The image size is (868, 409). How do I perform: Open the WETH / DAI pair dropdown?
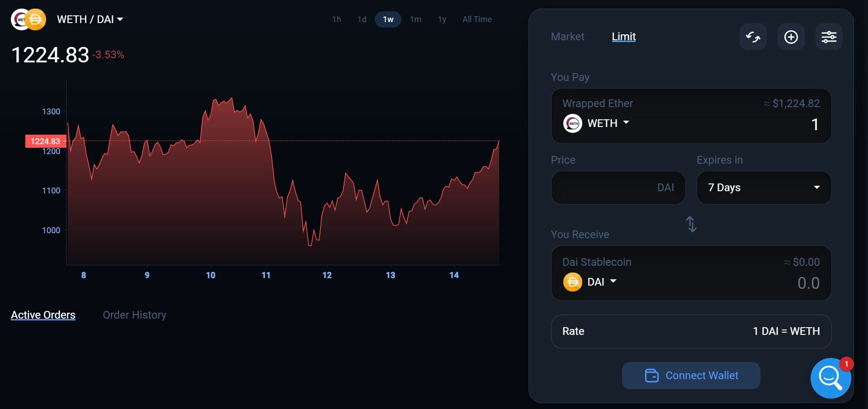pos(90,19)
